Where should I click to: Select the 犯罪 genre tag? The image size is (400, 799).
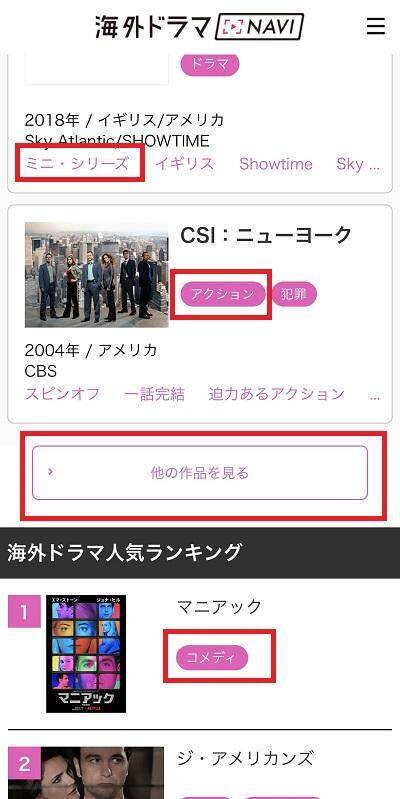(294, 294)
